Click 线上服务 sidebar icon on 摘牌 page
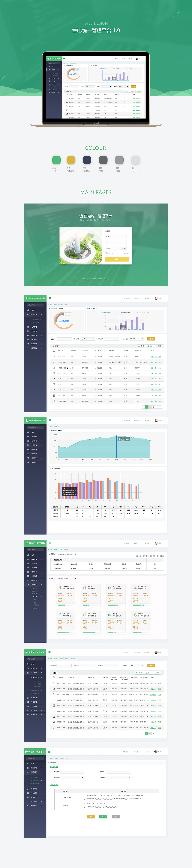 28,580
